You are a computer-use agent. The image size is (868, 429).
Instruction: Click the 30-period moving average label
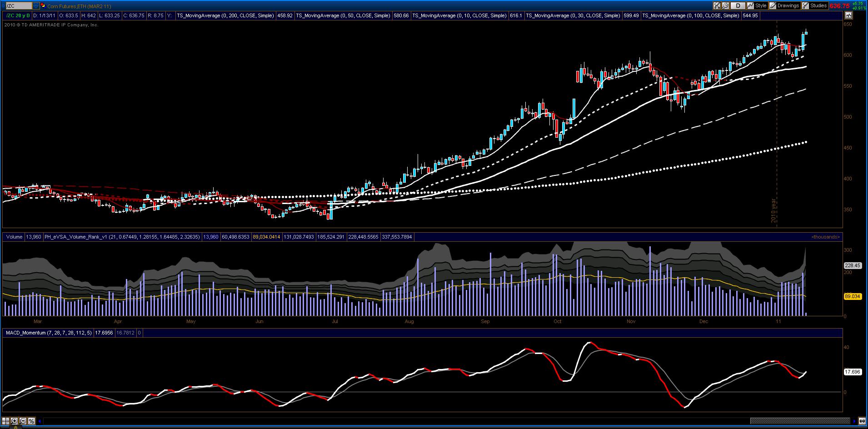pyautogui.click(x=573, y=15)
